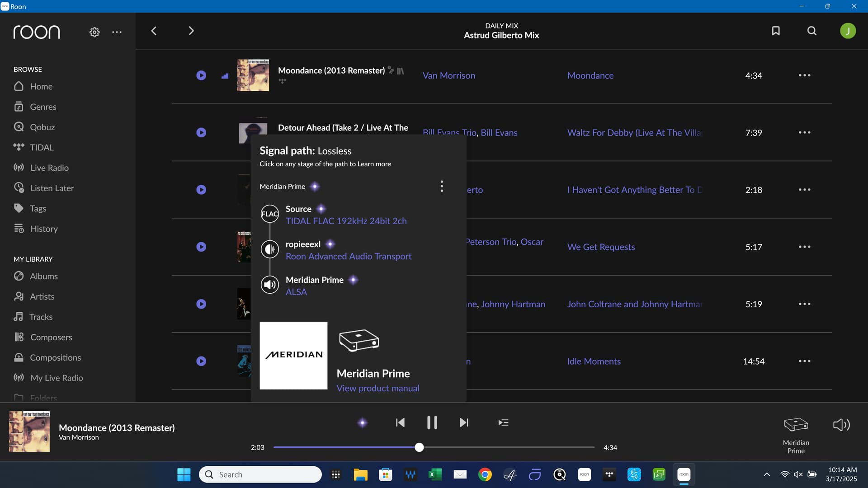868x488 pixels.
Task: Open My Live Radio in sidebar
Action: tap(48, 378)
